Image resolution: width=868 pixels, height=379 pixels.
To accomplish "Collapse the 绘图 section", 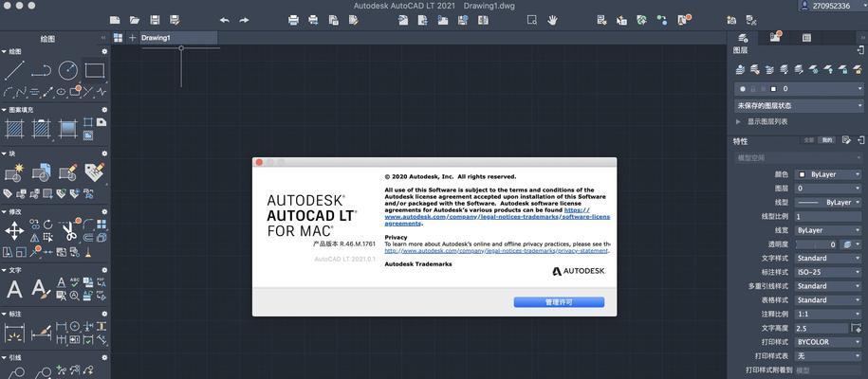I will point(5,51).
